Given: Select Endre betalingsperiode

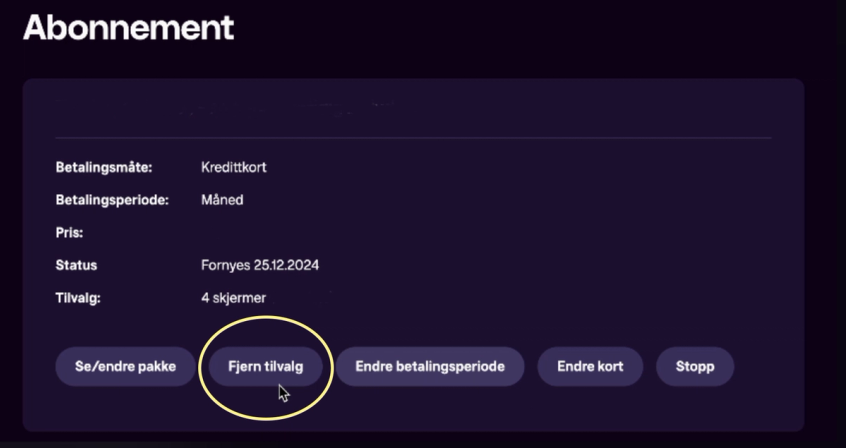Looking at the screenshot, I should (x=430, y=366).
